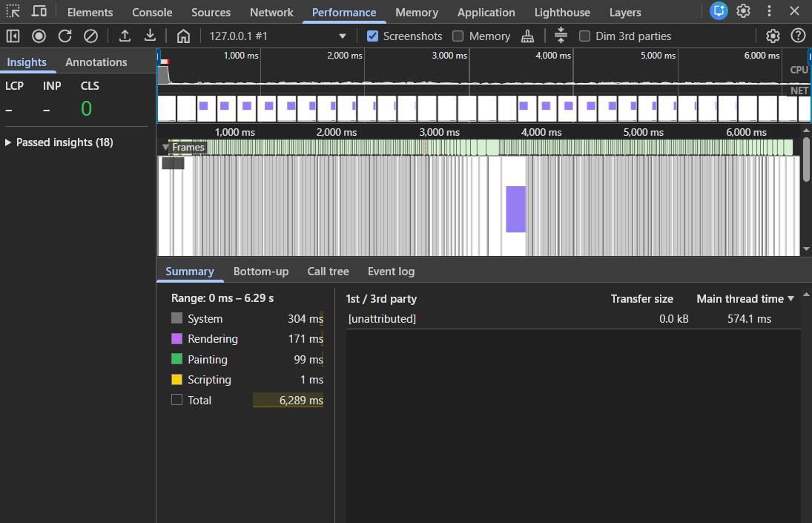Switch to the Memory panel tab
This screenshot has width=812, height=523.
click(416, 12)
